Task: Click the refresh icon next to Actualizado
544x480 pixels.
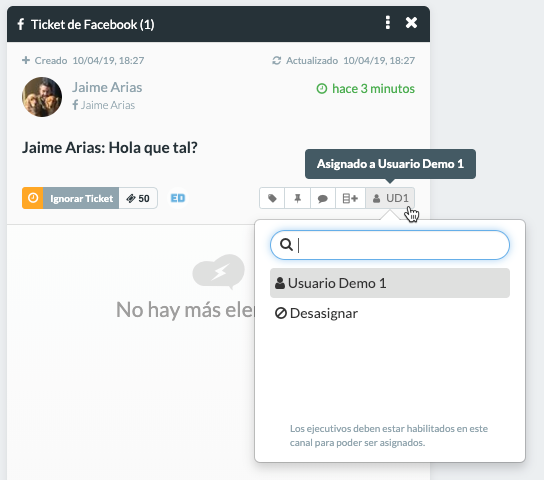Action: (x=277, y=61)
